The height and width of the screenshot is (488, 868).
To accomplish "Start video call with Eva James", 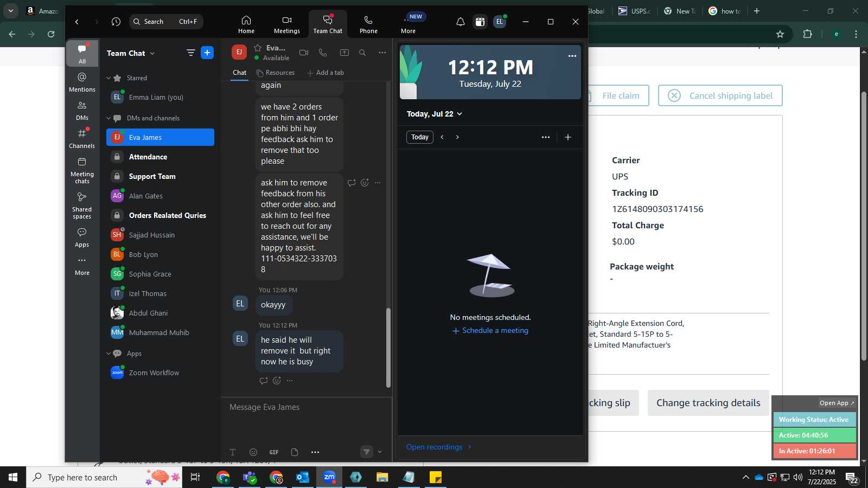I will pyautogui.click(x=304, y=53).
